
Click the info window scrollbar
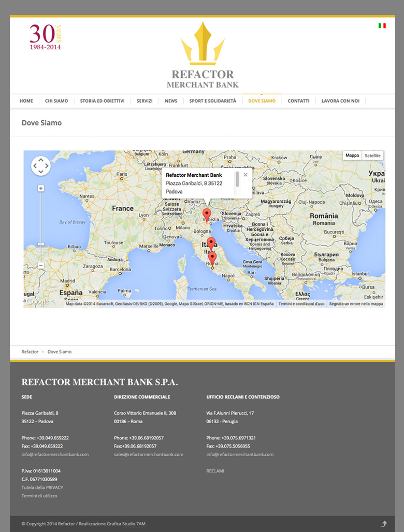(x=237, y=179)
